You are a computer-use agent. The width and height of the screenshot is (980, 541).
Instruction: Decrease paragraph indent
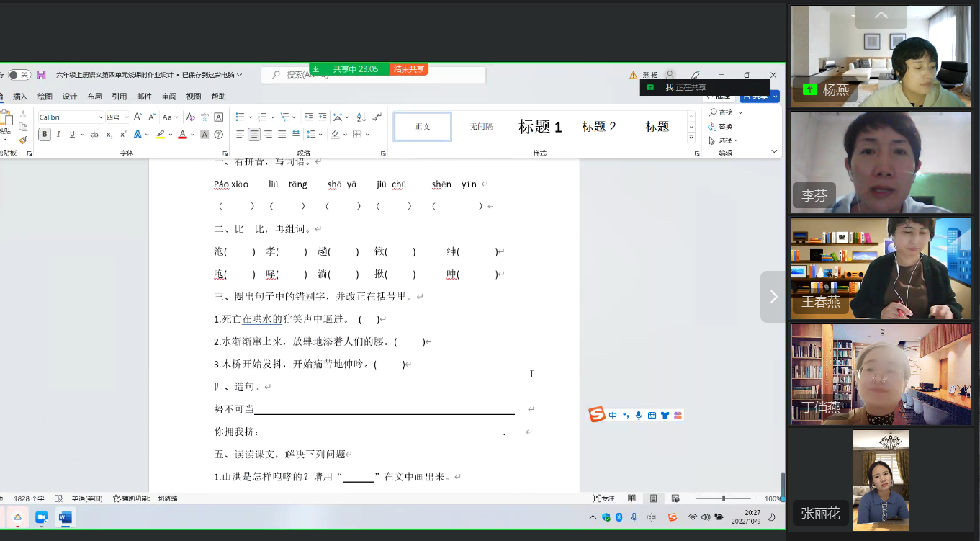308,117
